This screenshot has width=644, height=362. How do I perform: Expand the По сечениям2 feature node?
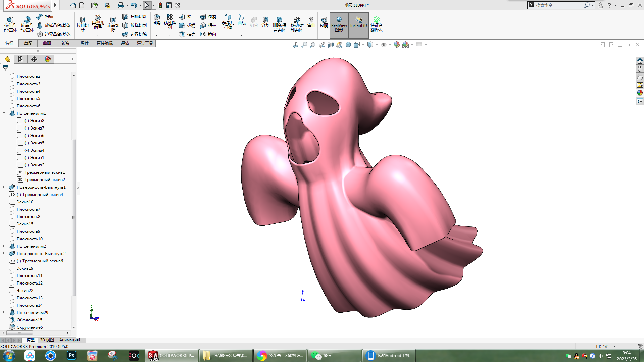4,246
